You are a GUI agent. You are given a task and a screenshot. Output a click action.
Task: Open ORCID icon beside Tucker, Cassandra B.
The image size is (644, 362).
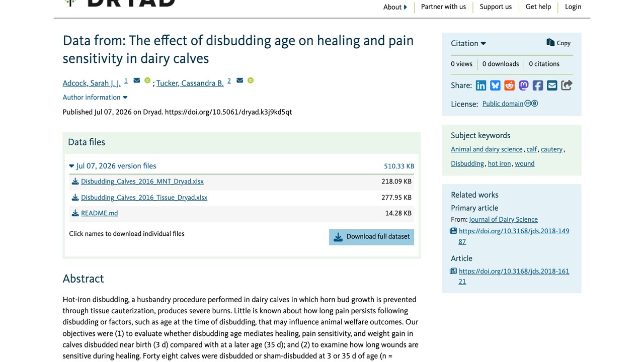click(251, 80)
